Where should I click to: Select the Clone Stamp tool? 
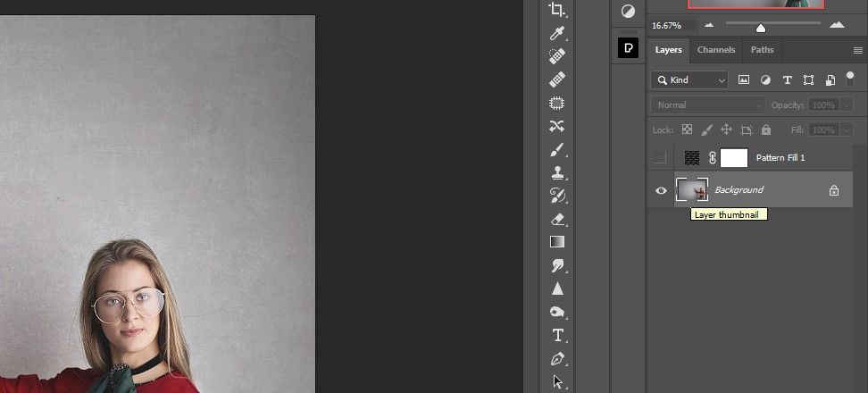tap(557, 172)
